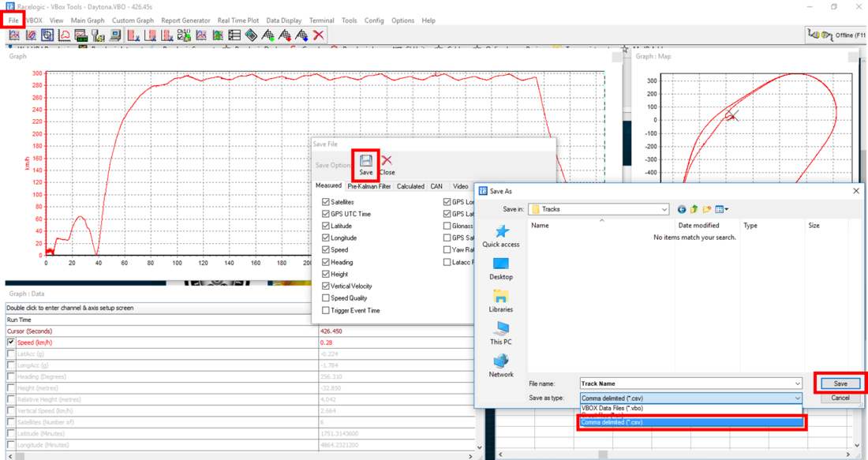Click the red X toolbar icon
The width and height of the screenshot is (868, 460).
(x=318, y=35)
